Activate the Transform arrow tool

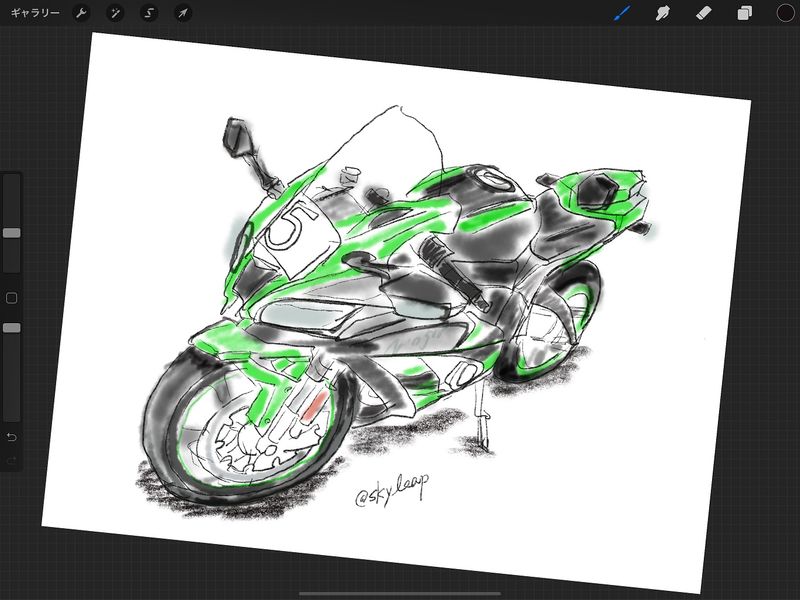[181, 13]
